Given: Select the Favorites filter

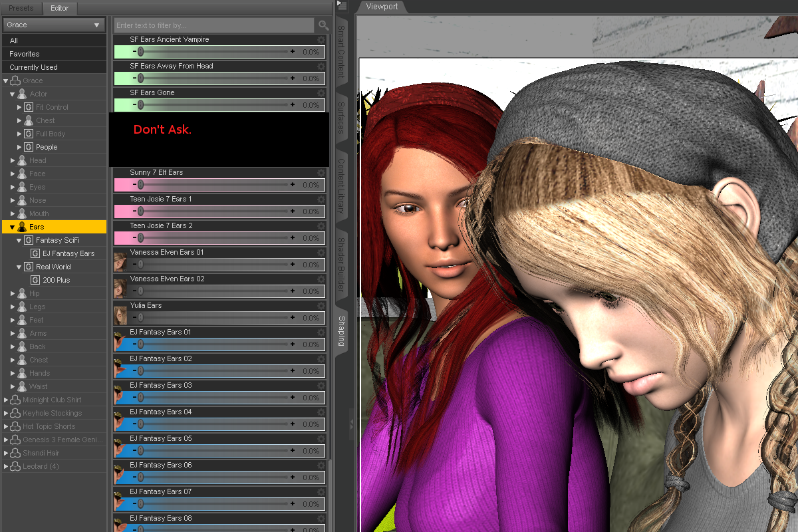Looking at the screenshot, I should point(54,54).
